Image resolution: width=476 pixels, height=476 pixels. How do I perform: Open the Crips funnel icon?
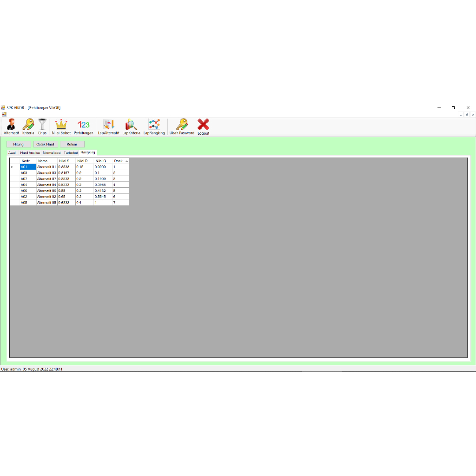coord(42,126)
